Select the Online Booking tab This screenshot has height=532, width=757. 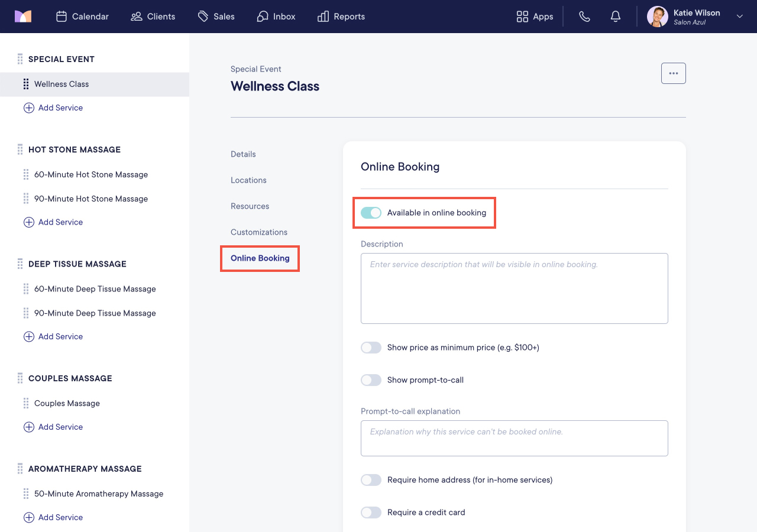click(260, 258)
